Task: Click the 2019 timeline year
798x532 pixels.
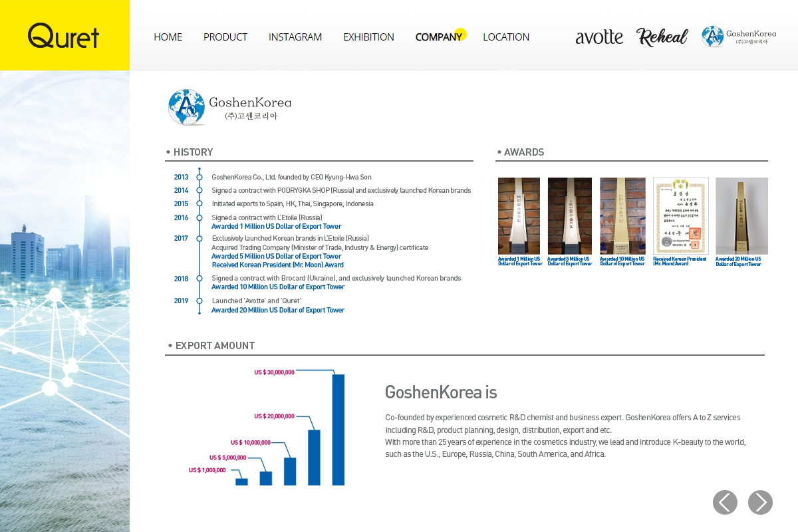Action: pyautogui.click(x=182, y=301)
